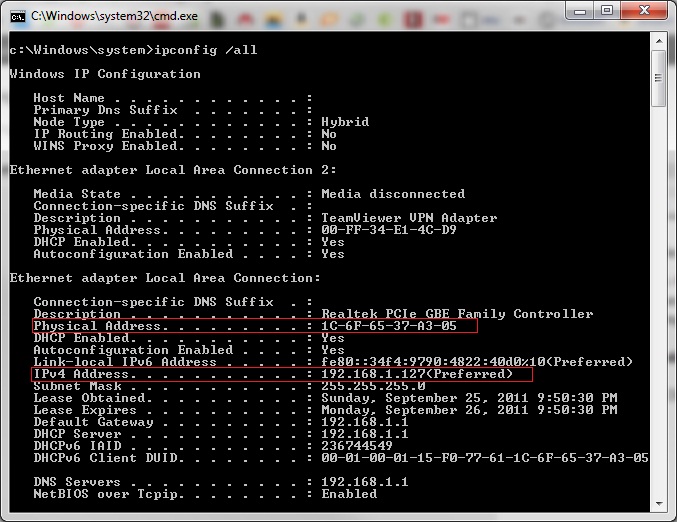Click the window title 'C:\Windows\system32\cmd.exe'
Image resolution: width=677 pixels, height=522 pixels.
click(x=114, y=16)
